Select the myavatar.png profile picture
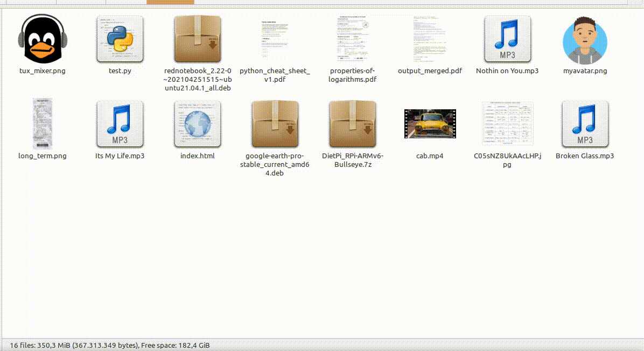Viewport: 644px width, 351px height. coord(585,39)
